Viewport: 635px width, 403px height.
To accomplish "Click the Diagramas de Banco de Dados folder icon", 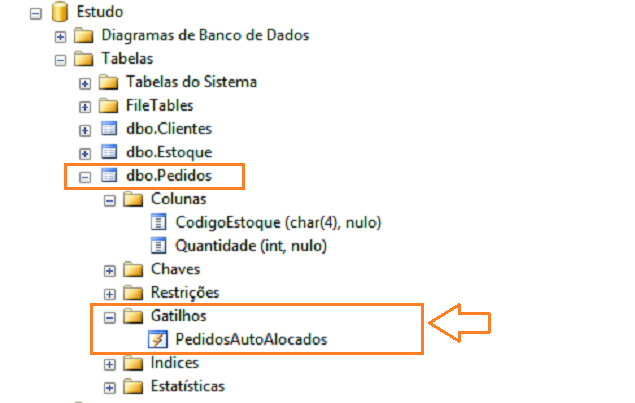I will click(84, 36).
